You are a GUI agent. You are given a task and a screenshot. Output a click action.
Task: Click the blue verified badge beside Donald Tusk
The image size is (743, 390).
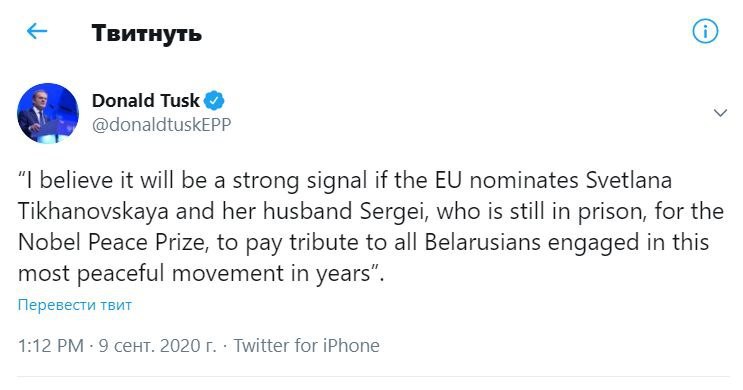pyautogui.click(x=214, y=100)
